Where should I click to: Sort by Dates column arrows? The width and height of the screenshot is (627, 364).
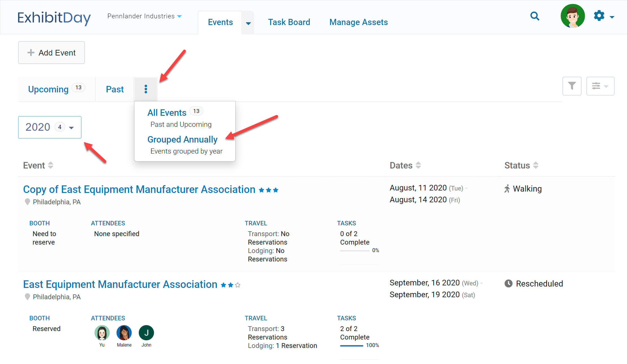point(418,165)
